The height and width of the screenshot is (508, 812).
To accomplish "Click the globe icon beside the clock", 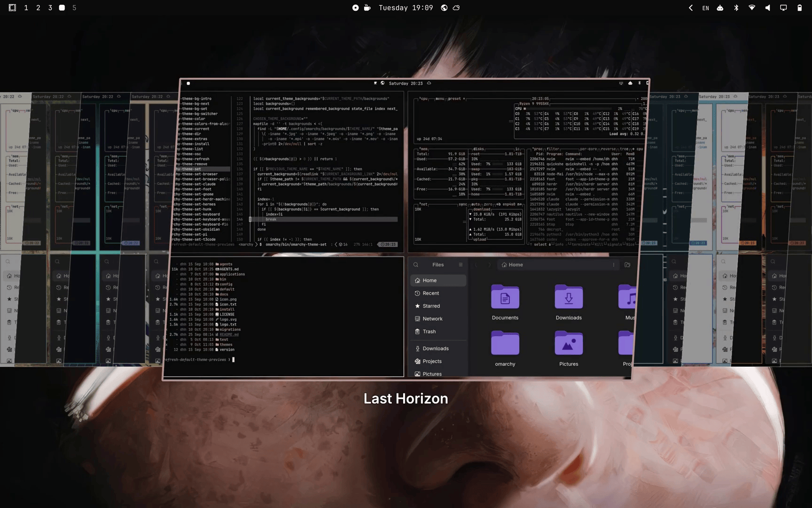I will pos(444,8).
